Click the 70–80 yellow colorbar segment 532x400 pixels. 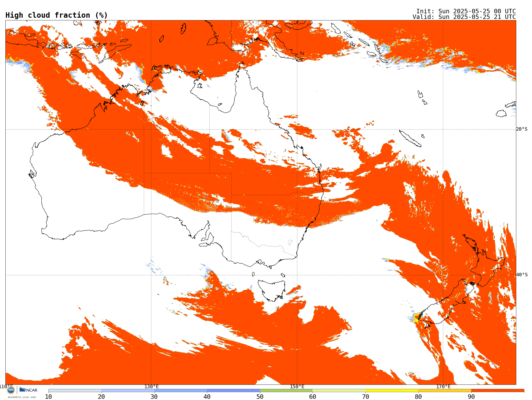coord(392,391)
